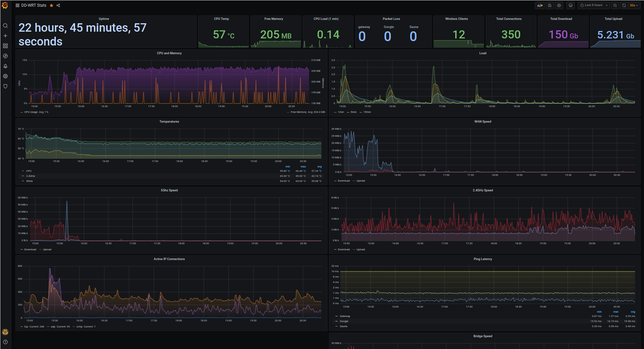Select the 57 °C CPU Temp value
The width and height of the screenshot is (644, 349).
pyautogui.click(x=224, y=35)
